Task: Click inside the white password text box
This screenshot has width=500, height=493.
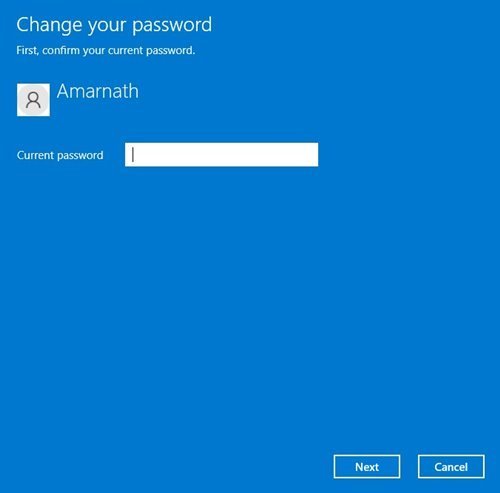Action: (221, 155)
